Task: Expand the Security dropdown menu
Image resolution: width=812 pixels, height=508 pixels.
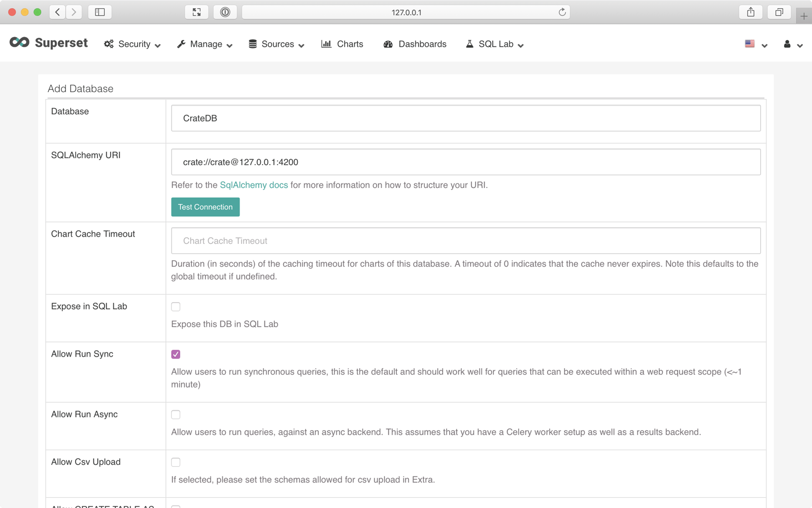Action: [x=132, y=44]
